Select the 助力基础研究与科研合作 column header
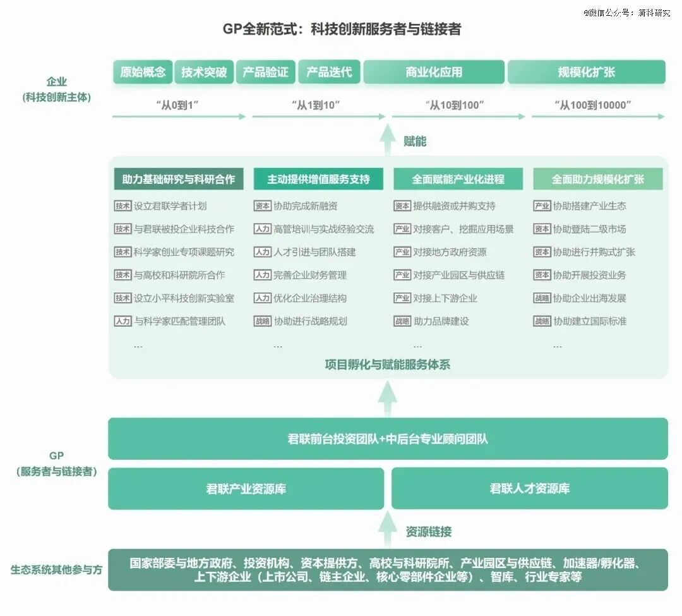682x616 pixels. pyautogui.click(x=178, y=179)
